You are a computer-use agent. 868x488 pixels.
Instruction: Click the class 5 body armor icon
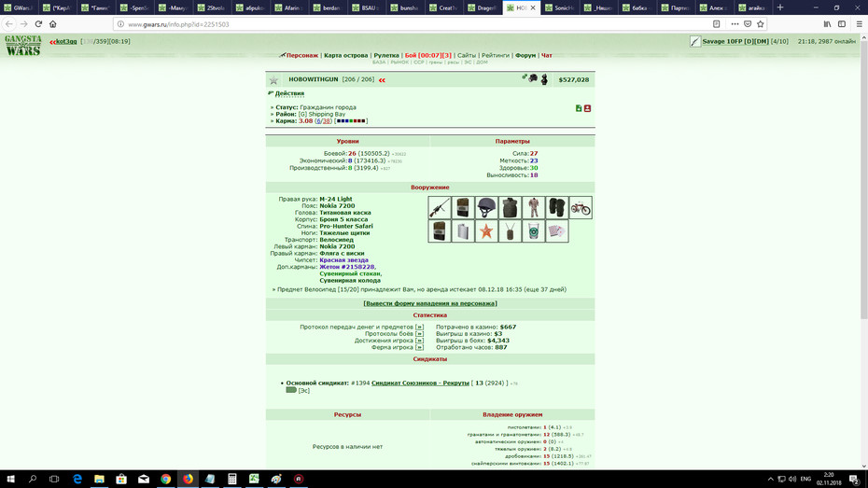click(510, 207)
